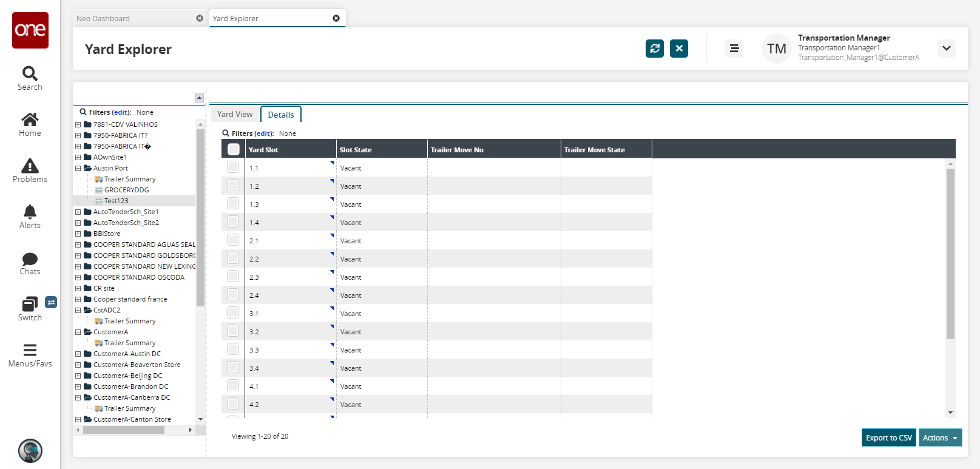Refresh the Yard Explorer page
980x469 pixels.
654,49
